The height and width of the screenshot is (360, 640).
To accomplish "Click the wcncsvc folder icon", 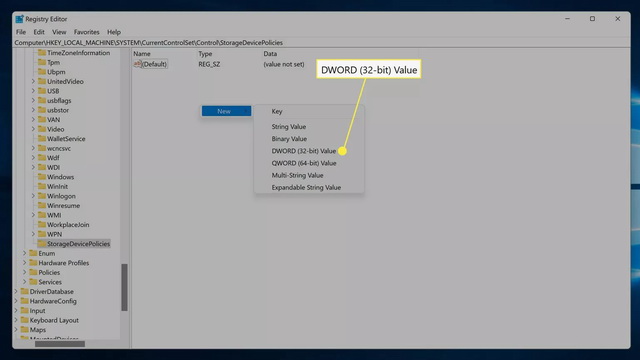I will pos(42,148).
